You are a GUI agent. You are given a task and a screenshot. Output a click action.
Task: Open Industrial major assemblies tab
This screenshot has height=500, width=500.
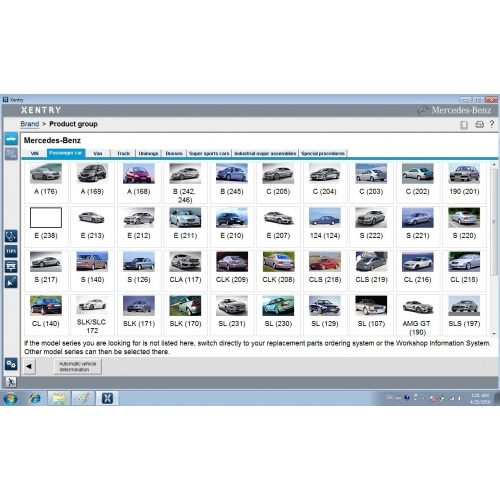[265, 153]
